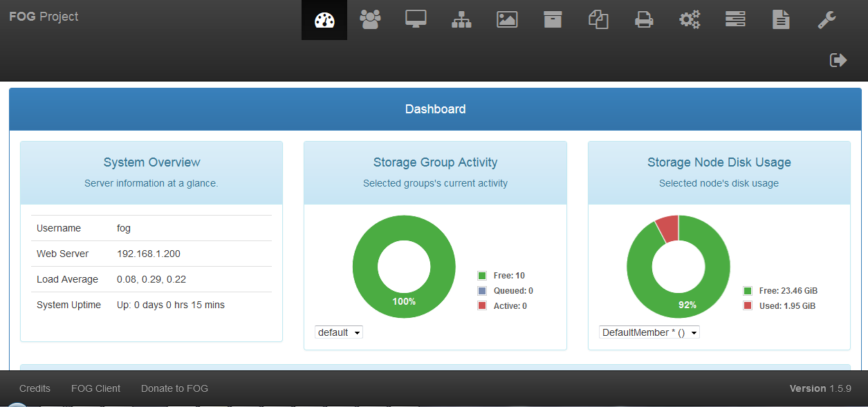Open the Hosts monitor icon
The image size is (868, 407).
(x=416, y=19)
